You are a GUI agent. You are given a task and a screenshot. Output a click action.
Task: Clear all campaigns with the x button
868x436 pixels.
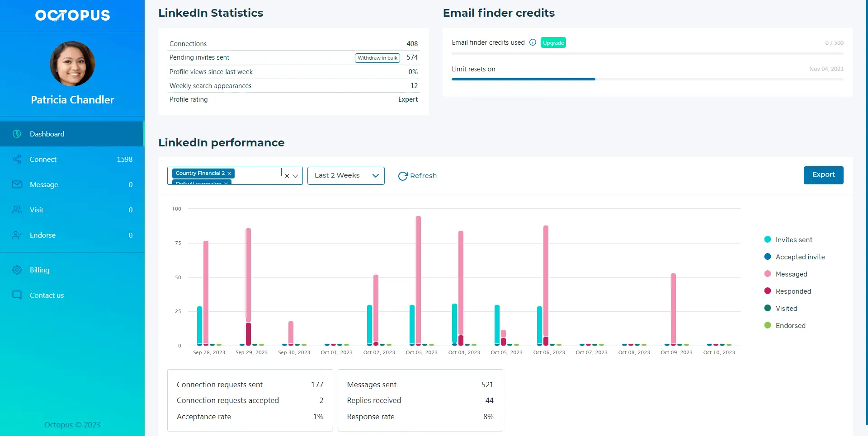tap(287, 176)
